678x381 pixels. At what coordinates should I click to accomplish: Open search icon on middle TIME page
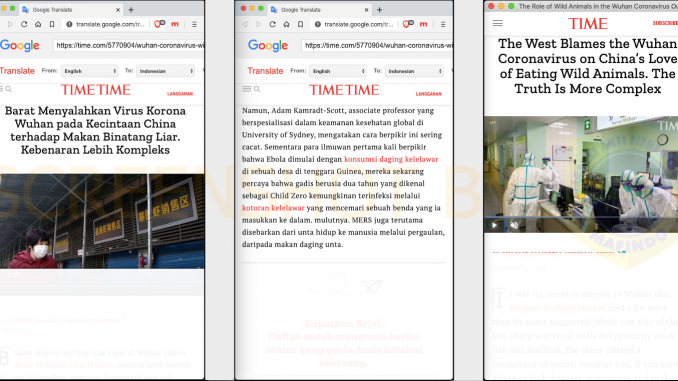(257, 89)
